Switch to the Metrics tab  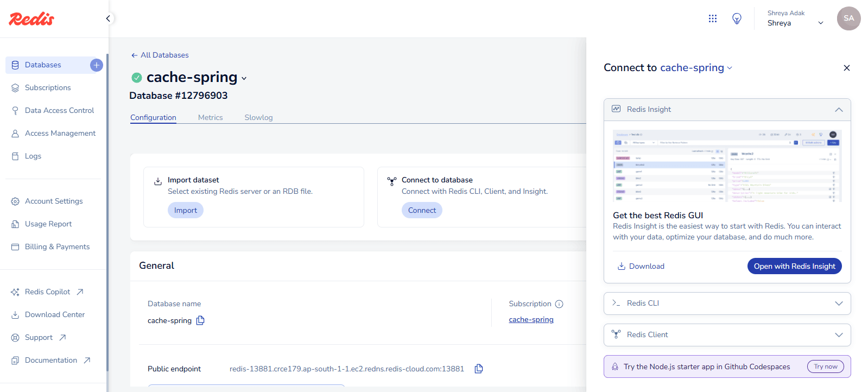(x=210, y=117)
